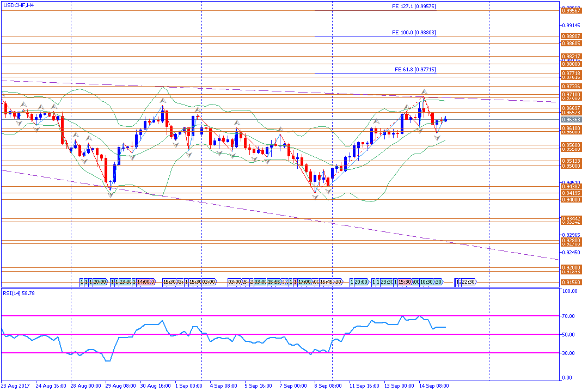The image size is (588, 392).
Task: Select the FE 61.8 [0.97715] Fibonacci label
Action: point(415,69)
